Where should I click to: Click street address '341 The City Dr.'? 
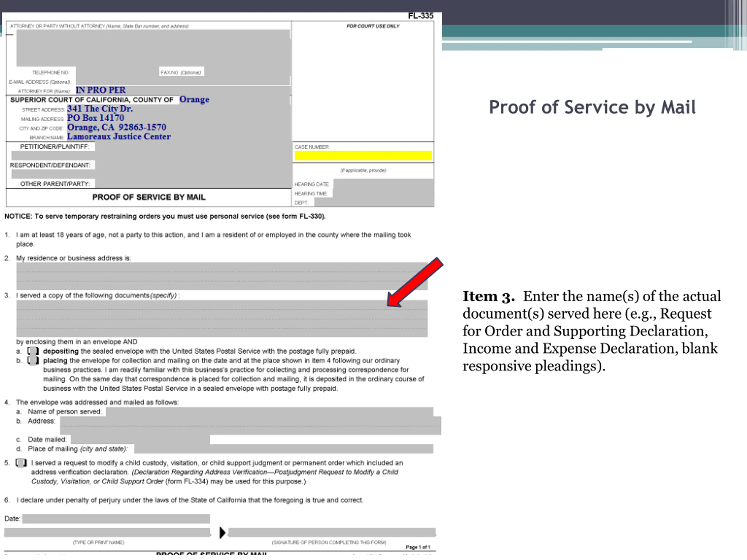click(100, 109)
